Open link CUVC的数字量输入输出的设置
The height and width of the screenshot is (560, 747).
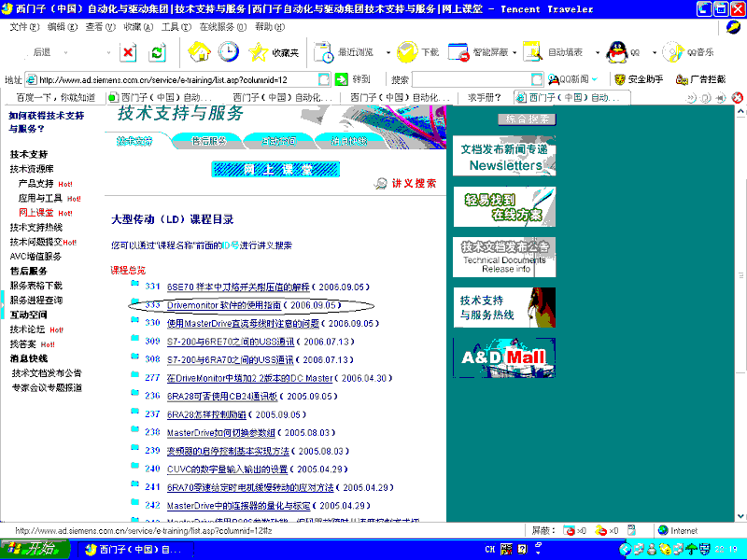click(227, 469)
